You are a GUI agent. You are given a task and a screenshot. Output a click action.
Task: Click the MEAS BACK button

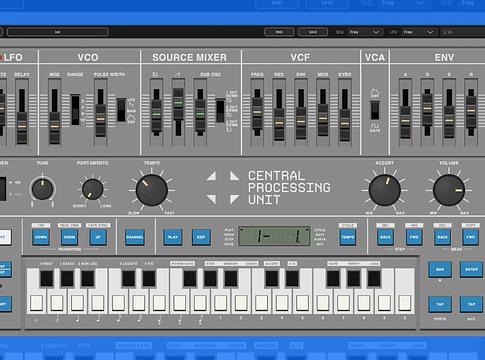[442, 237]
